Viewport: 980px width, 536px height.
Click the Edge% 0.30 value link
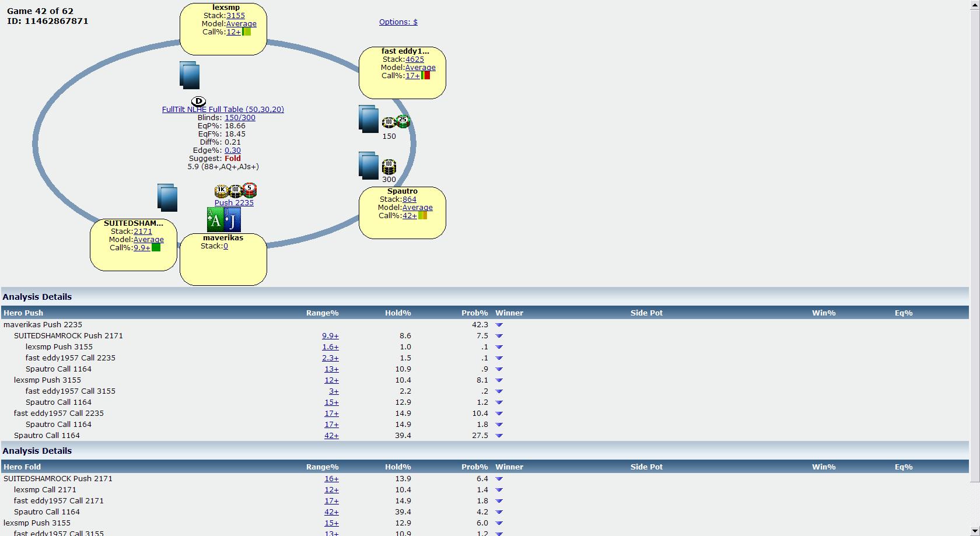coord(232,150)
